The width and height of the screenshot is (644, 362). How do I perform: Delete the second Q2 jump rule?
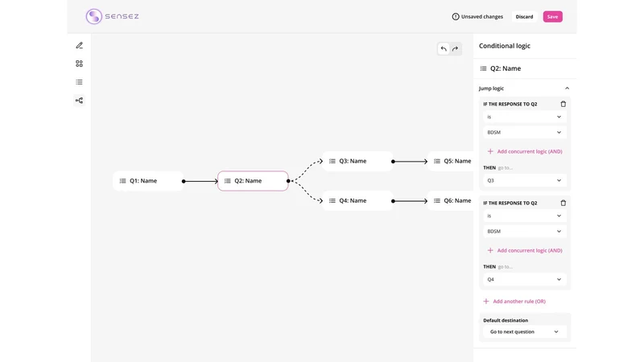[563, 203]
